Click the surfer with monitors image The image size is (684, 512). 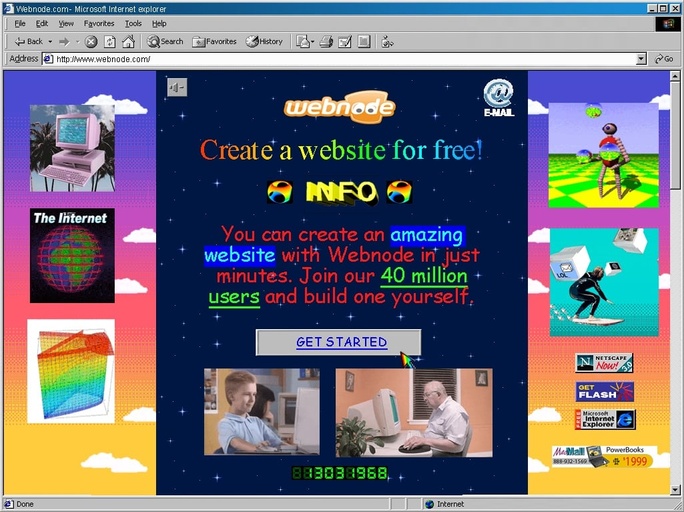[605, 282]
